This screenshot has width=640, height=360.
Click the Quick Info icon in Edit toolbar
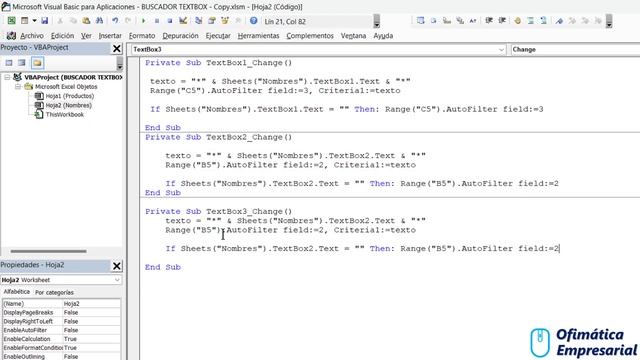(447, 21)
